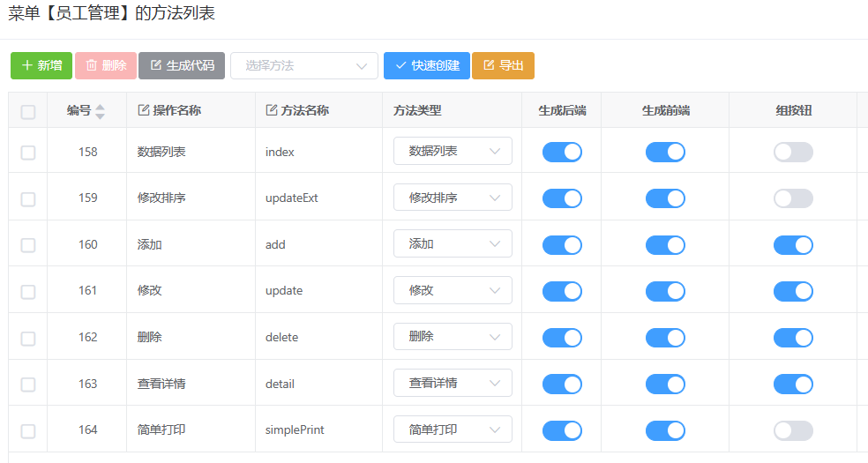This screenshot has height=463, width=868.
Task: Click the trash icon on 删除 button
Action: pyautogui.click(x=92, y=65)
